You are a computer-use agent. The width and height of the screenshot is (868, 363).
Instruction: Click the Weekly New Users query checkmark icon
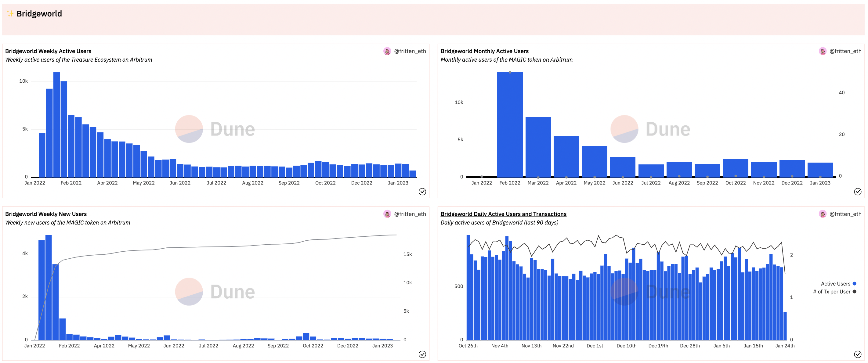422,354
